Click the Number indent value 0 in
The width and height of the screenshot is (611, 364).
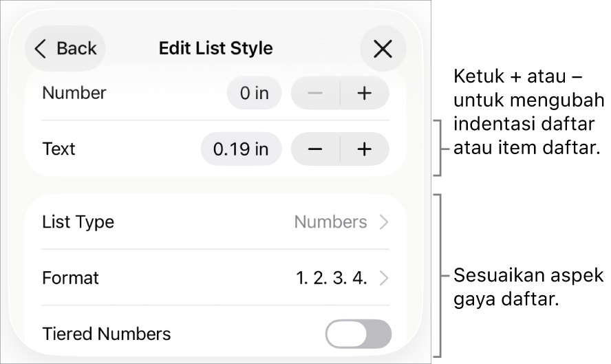coord(254,94)
